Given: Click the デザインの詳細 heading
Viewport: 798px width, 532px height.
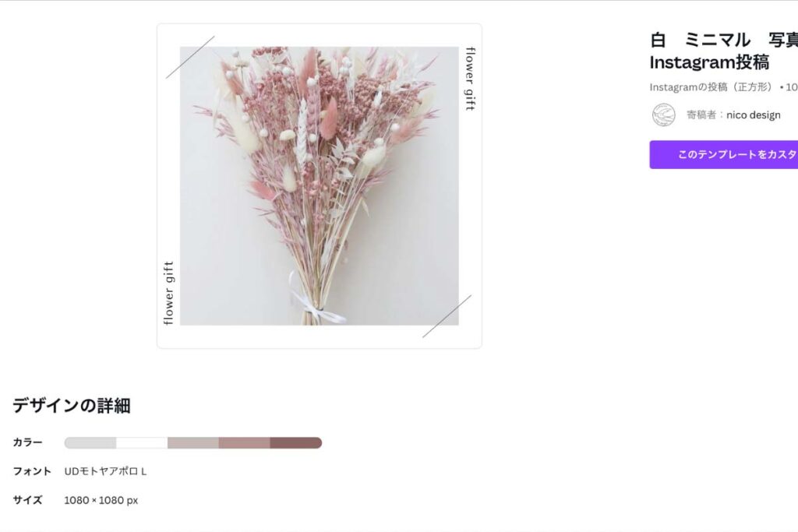Looking at the screenshot, I should click(72, 406).
